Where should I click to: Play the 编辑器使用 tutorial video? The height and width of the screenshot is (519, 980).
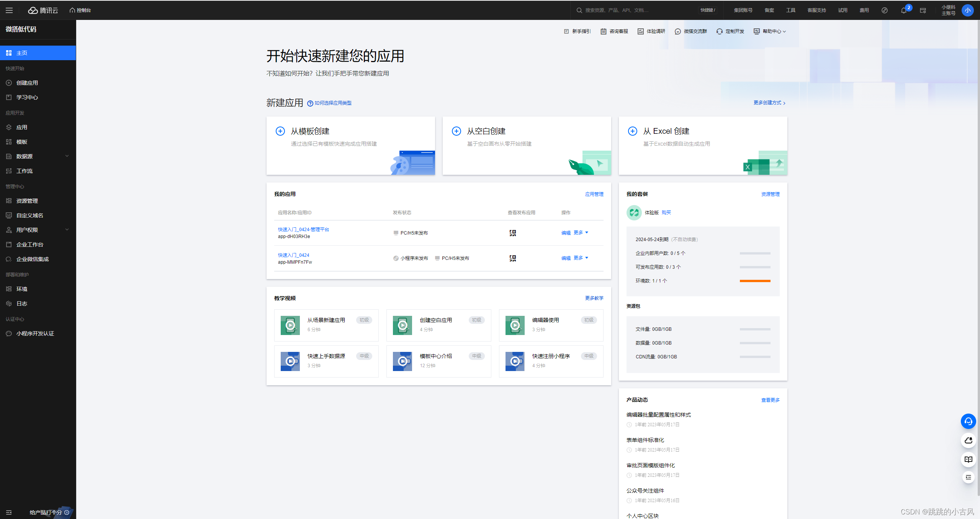tap(515, 325)
